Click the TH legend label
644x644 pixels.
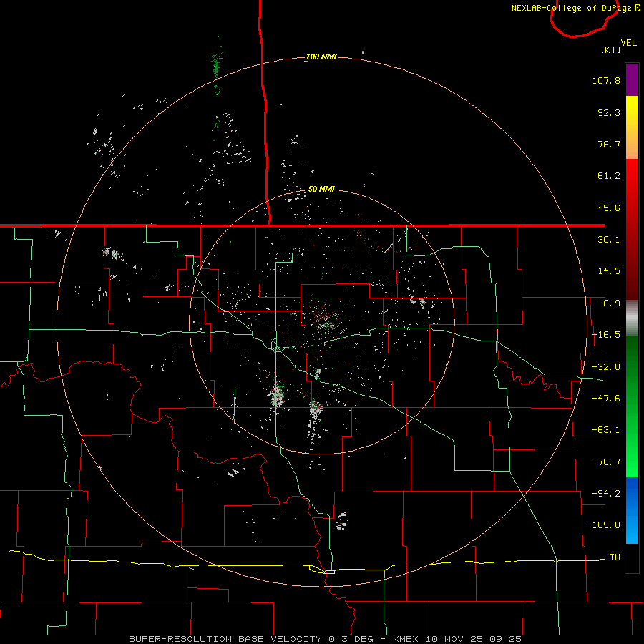tap(615, 557)
